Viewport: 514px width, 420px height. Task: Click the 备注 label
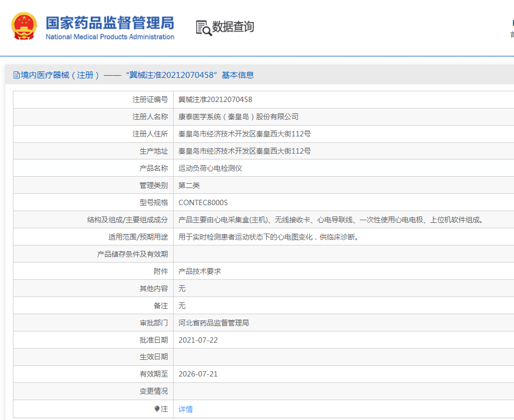(161, 306)
